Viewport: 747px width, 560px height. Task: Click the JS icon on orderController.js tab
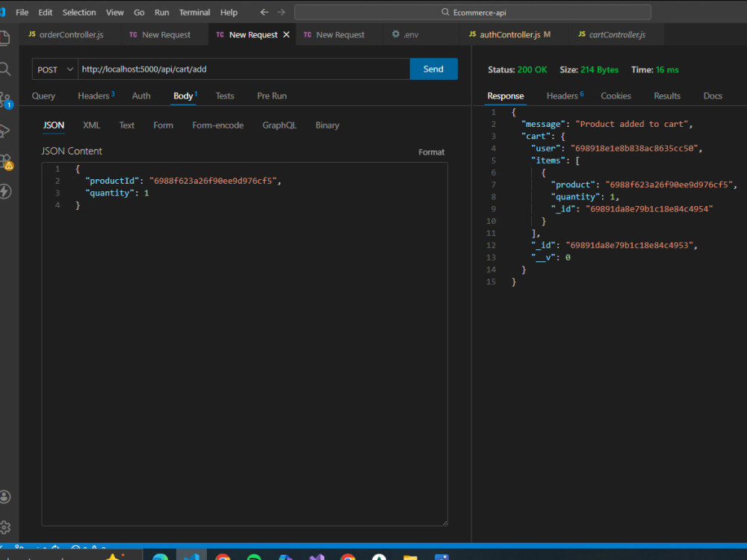(x=32, y=34)
